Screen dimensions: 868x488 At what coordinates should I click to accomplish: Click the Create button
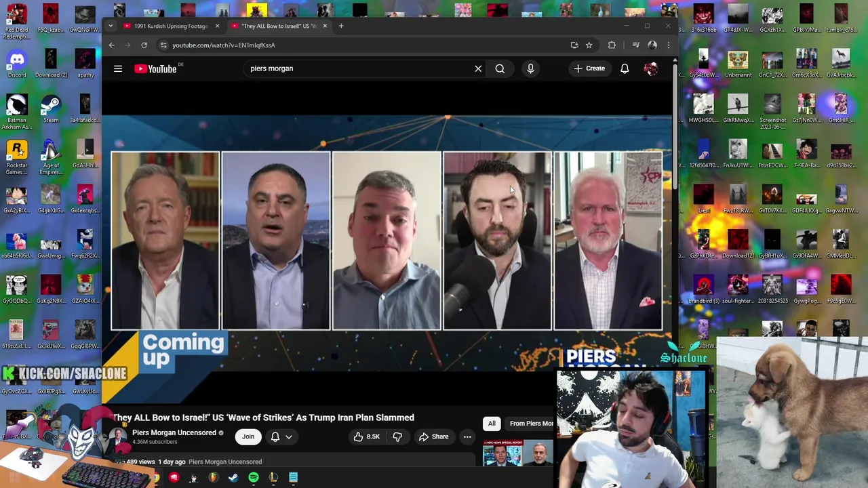[589, 68]
